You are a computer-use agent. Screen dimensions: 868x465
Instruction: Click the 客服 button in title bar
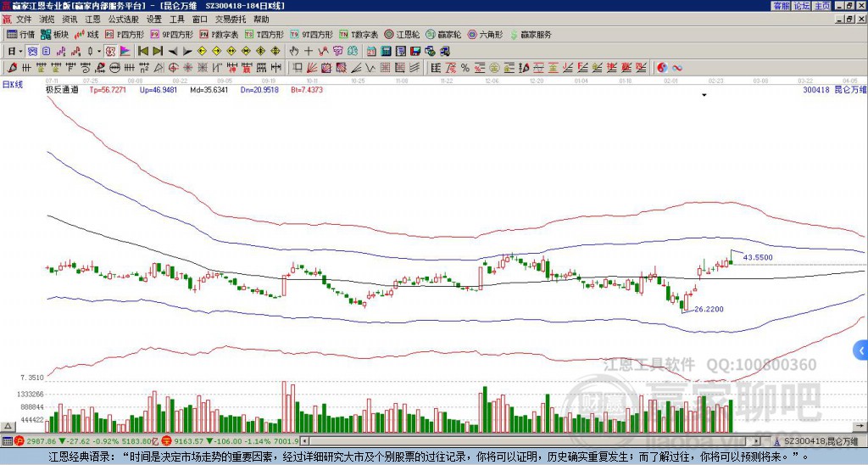(x=782, y=6)
